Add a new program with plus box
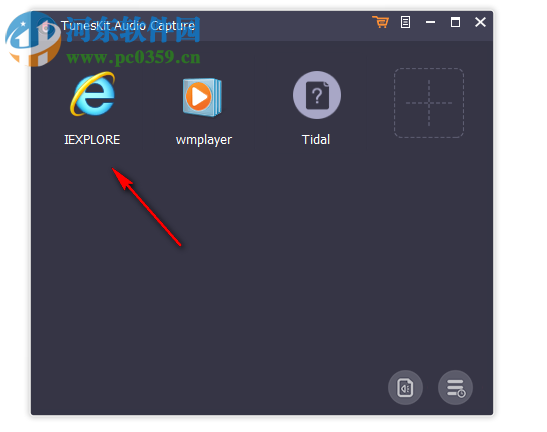This screenshot has width=547, height=432. click(429, 103)
